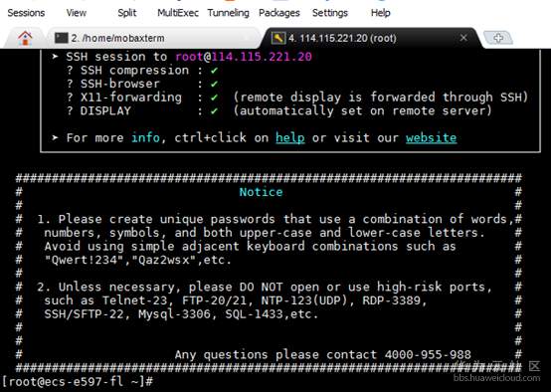Viewport: 551px width, 392px height.
Task: Click the "Qwert!234","Qaz2wsx",etc. line
Action: point(138,260)
